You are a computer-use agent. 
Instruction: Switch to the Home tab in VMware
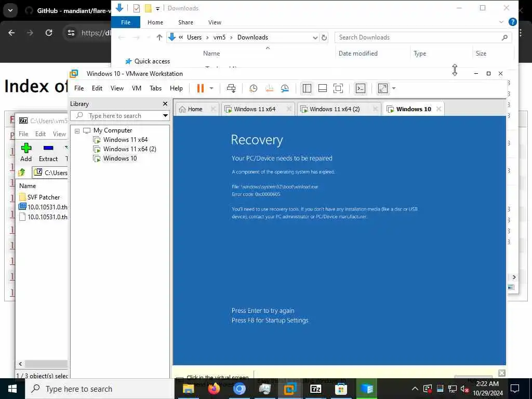(195, 109)
